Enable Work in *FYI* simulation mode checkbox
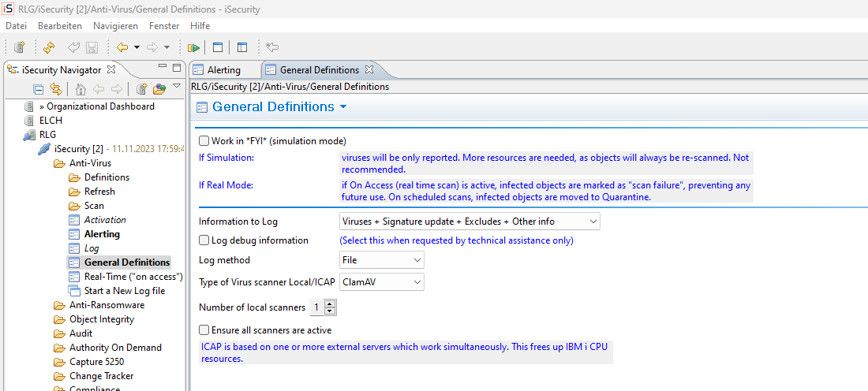 (x=204, y=141)
